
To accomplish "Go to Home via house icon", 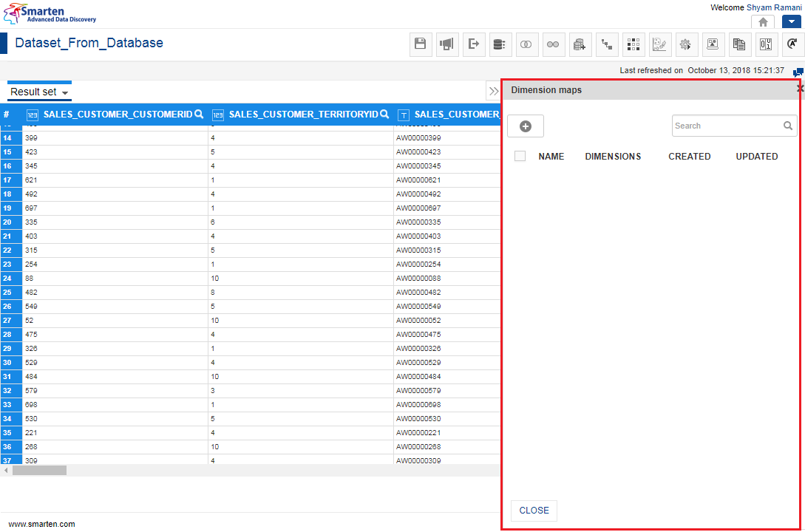I will pos(763,22).
